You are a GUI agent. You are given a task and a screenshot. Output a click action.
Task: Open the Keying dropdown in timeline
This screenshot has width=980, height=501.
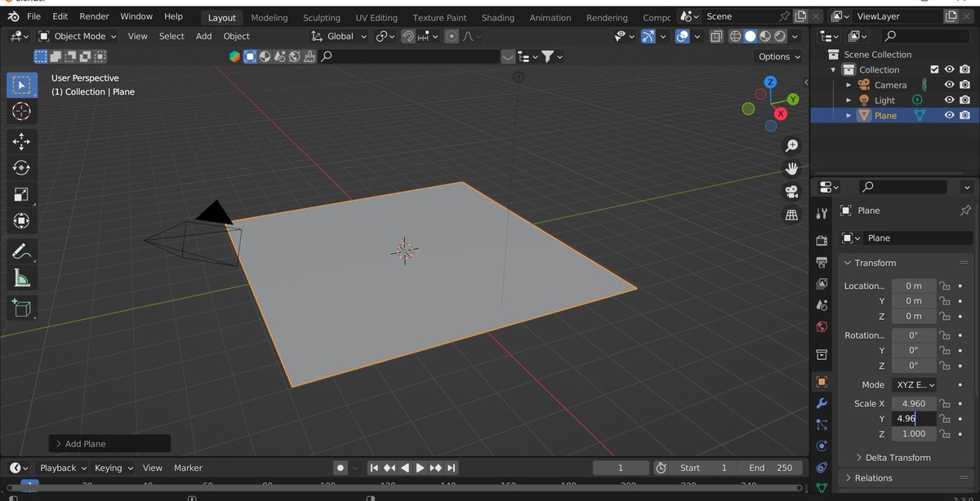coord(114,468)
